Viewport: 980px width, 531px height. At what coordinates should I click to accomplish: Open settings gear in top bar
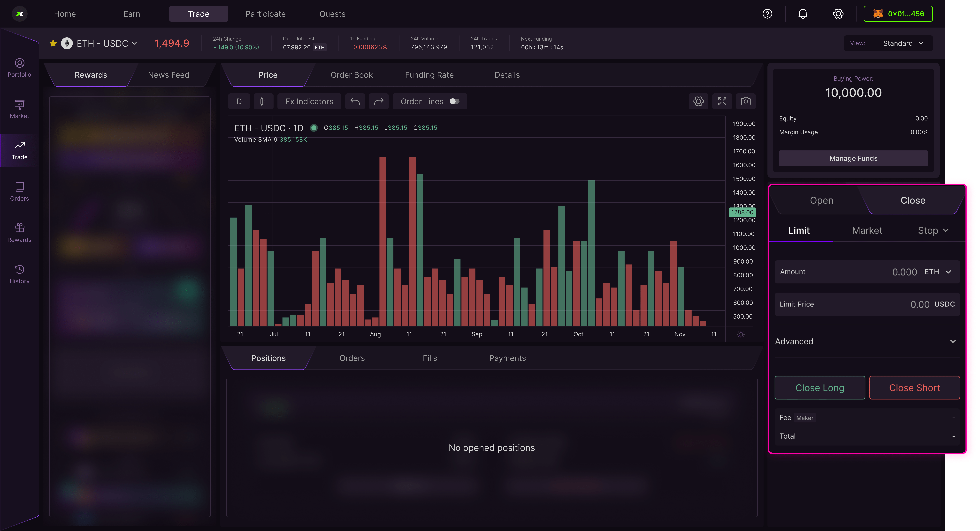(838, 14)
